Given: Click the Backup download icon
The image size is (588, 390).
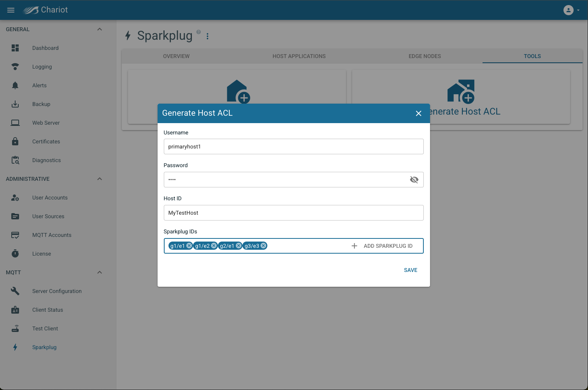Looking at the screenshot, I should tap(15, 104).
